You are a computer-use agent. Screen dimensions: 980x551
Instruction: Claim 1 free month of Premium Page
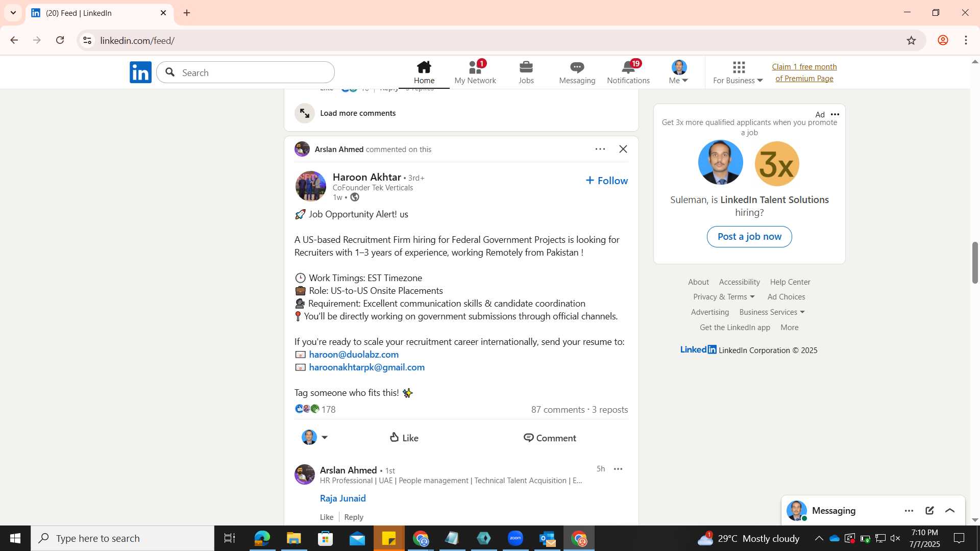tap(804, 72)
